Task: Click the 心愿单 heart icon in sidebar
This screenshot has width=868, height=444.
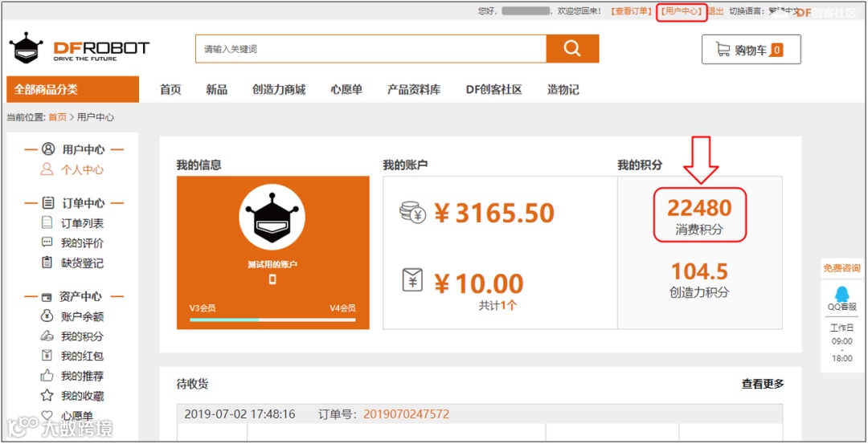Action: point(47,415)
